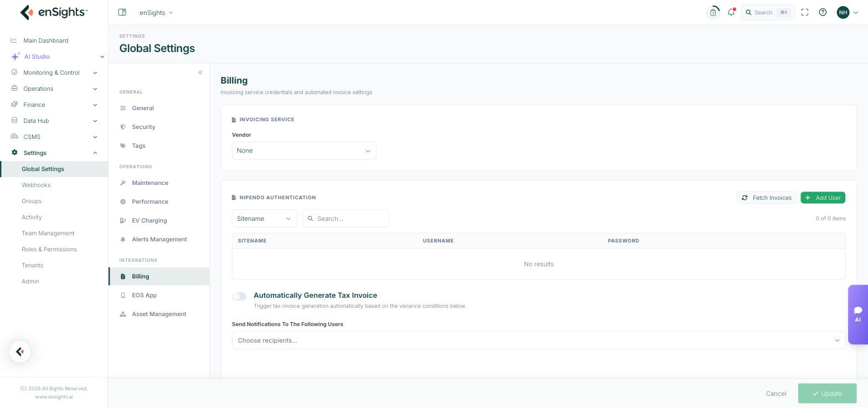Go to Roles & Permissions page

pyautogui.click(x=49, y=249)
